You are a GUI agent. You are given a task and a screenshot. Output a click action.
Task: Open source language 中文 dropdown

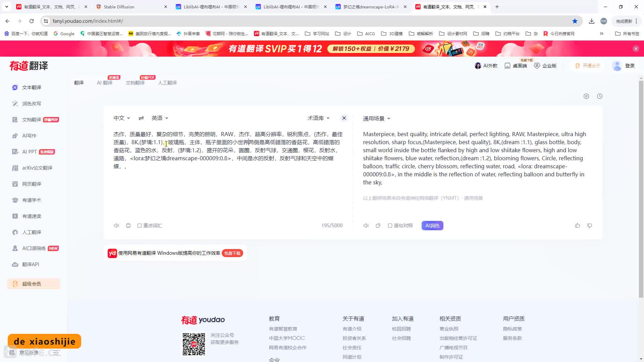coord(122,118)
